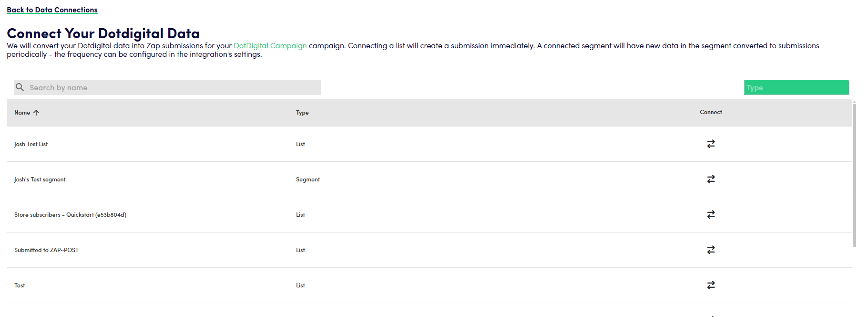Sort table by Name column header
This screenshot has width=868, height=317.
tap(22, 113)
